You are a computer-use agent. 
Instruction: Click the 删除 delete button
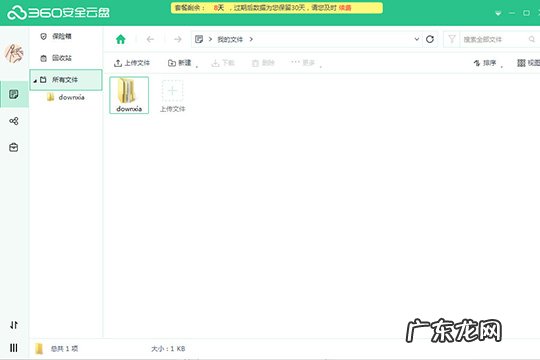263,63
